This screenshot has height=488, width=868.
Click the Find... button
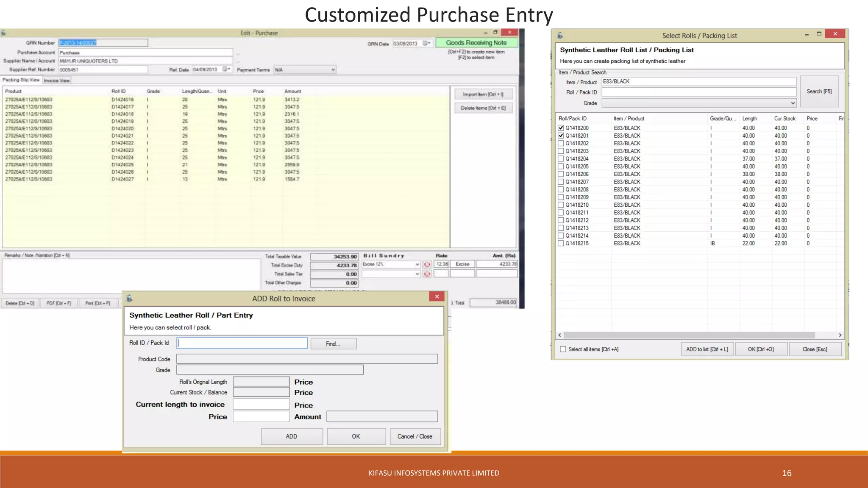pyautogui.click(x=333, y=344)
